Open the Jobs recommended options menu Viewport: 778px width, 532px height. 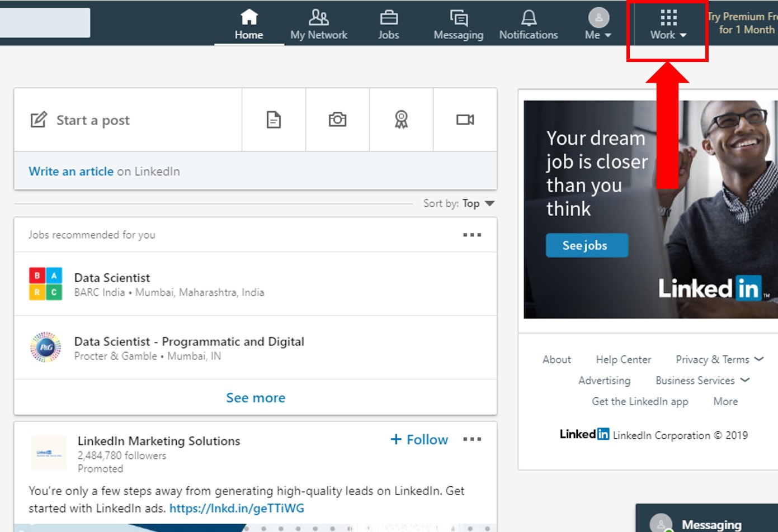click(x=472, y=235)
